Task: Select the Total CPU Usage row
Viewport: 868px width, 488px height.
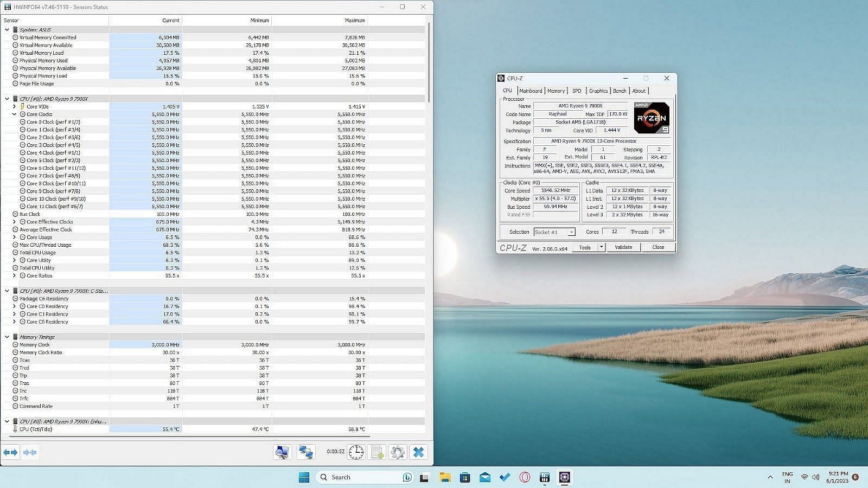Action: 213,253
